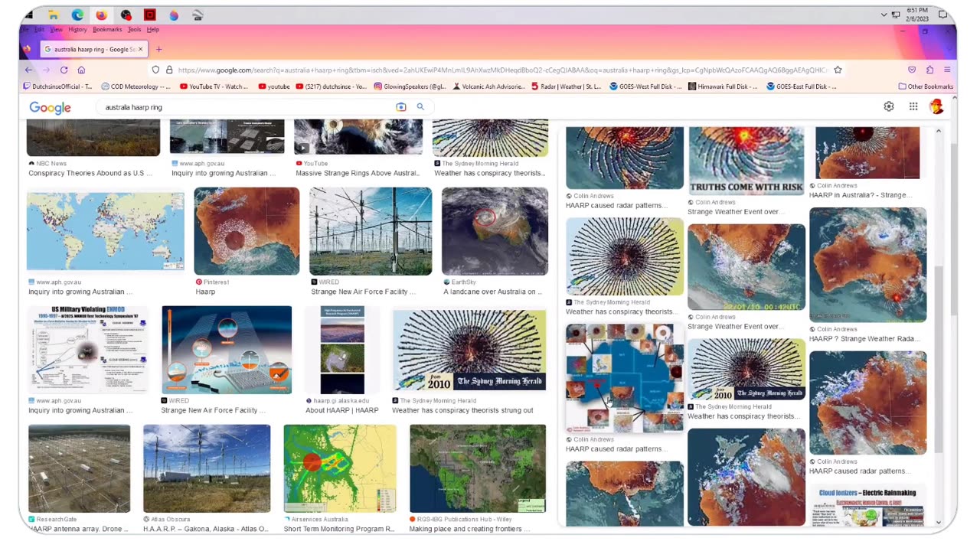Image resolution: width=980 pixels, height=551 pixels.
Task: Go to the Google homepage logo
Action: pos(50,107)
